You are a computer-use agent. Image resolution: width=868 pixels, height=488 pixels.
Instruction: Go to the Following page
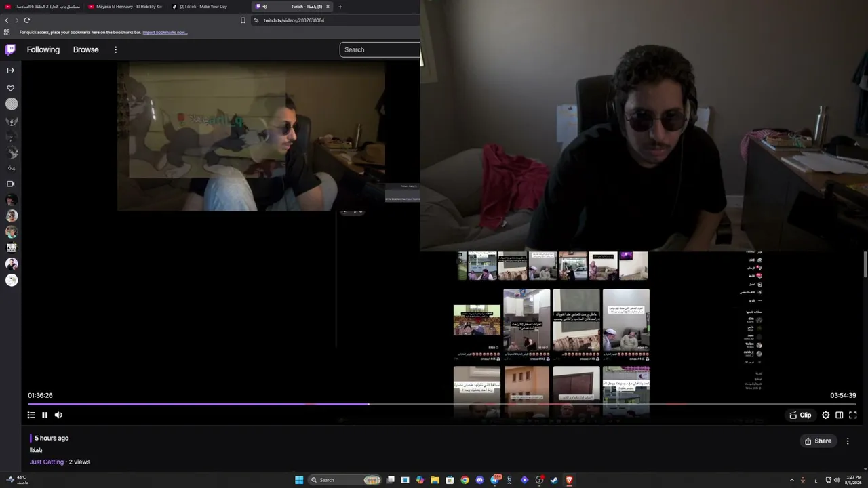coord(43,49)
